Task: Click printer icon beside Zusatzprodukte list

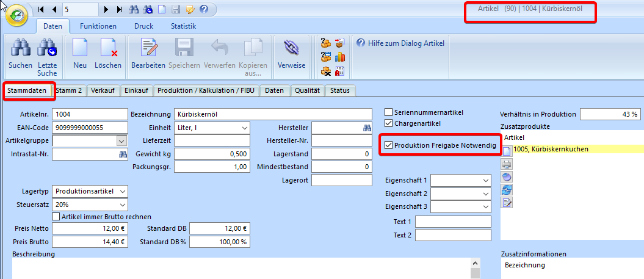Action: point(507,164)
